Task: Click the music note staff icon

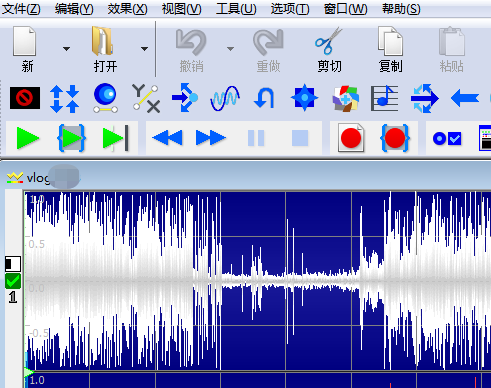Action: (385, 98)
